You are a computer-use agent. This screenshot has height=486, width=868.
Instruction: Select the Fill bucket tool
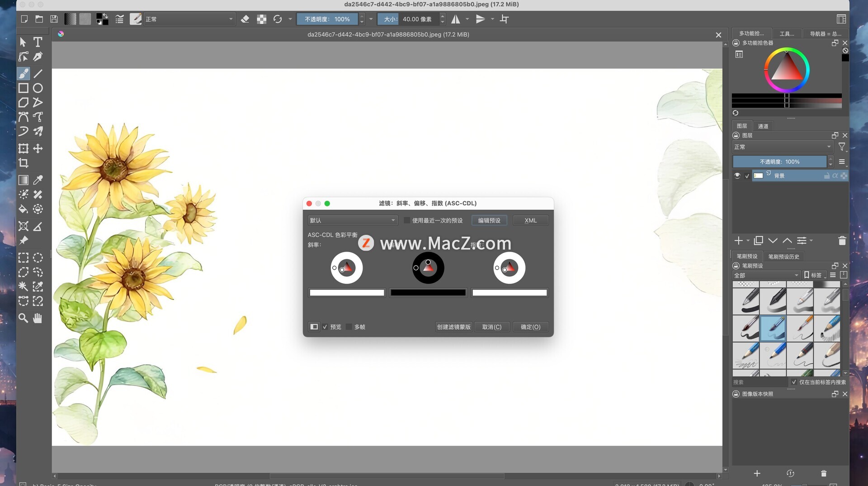point(24,209)
